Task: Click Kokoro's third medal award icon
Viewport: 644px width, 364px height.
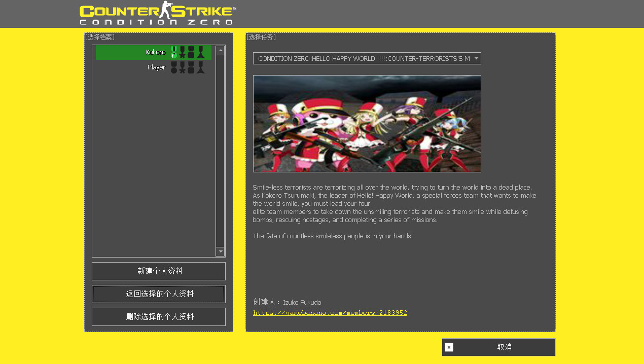Action: (191, 52)
